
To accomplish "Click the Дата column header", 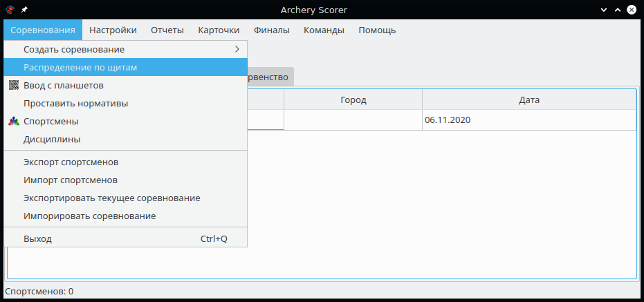I will coord(528,100).
